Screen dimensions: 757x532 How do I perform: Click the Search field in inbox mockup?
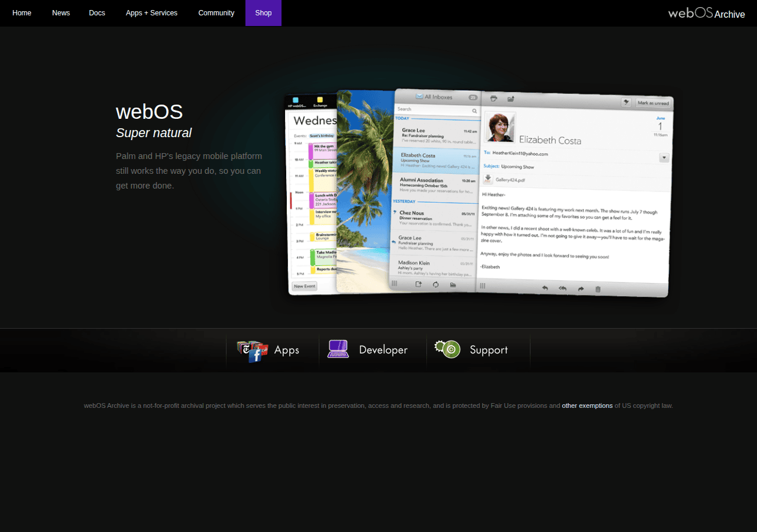coord(436,110)
